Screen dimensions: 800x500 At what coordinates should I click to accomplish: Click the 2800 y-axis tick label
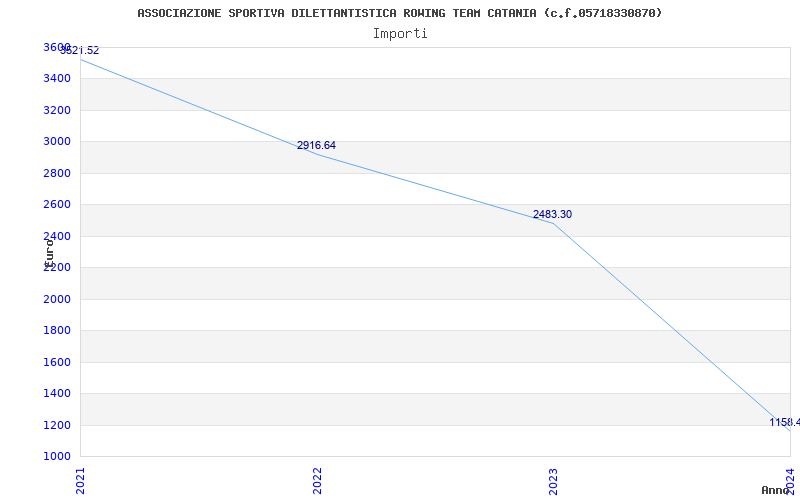pos(57,173)
